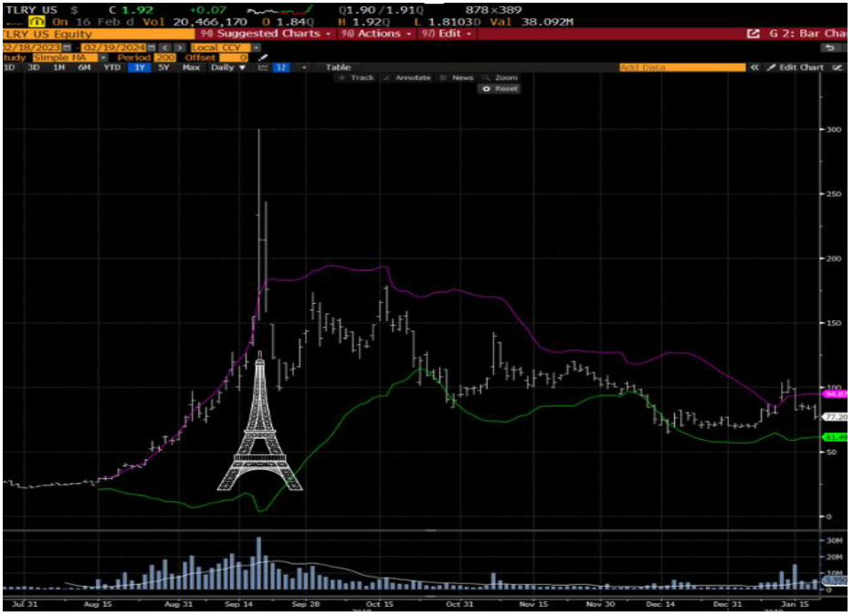This screenshot has width=853, height=616.
Task: Toggle the Annotate tool
Action: pyautogui.click(x=407, y=78)
